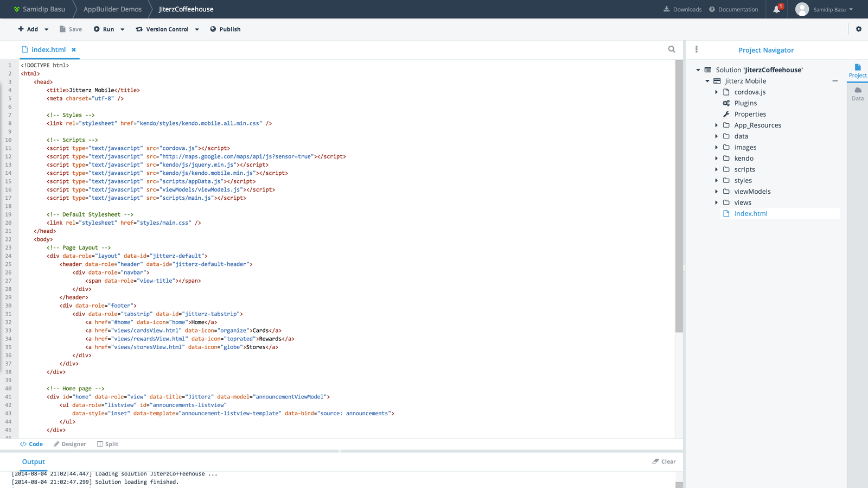
Task: Click line number 24 in gutter
Action: [8, 256]
